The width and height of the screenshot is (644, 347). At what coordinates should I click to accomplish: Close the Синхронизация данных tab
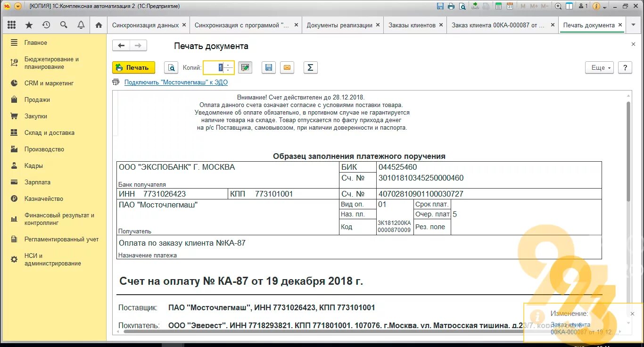coord(184,25)
